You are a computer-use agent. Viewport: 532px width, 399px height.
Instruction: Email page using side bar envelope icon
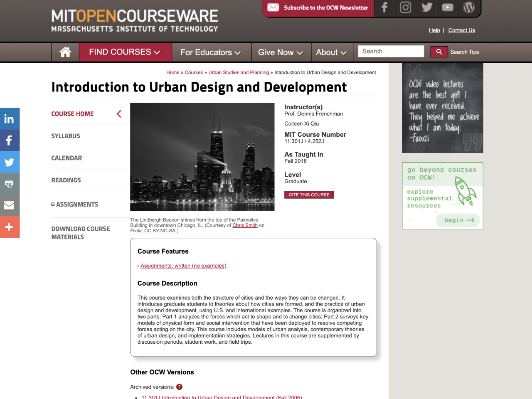coord(10,205)
